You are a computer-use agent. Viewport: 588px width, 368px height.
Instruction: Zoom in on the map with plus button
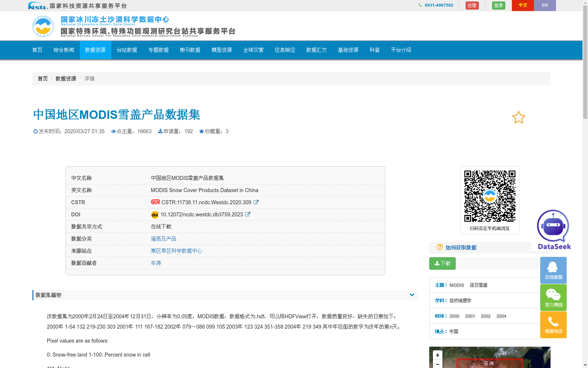point(437,355)
